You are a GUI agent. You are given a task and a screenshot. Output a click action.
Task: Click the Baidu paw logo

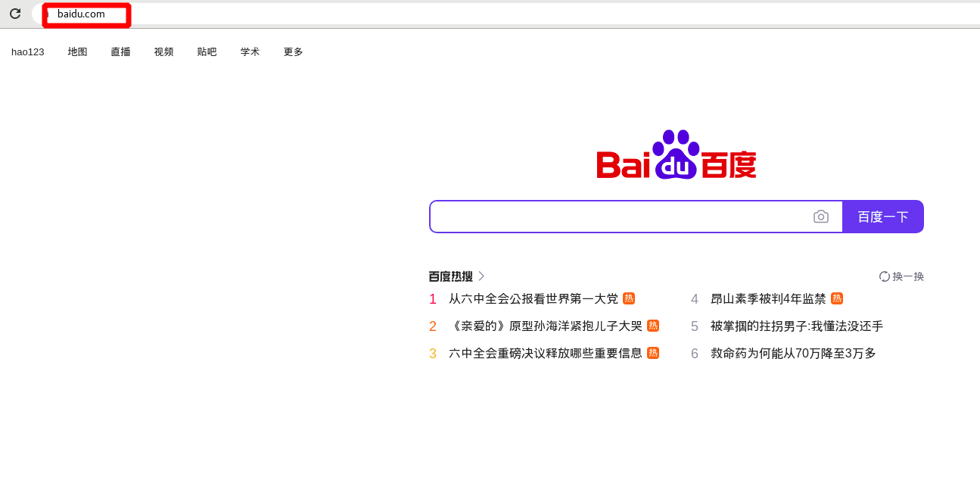[x=676, y=154]
